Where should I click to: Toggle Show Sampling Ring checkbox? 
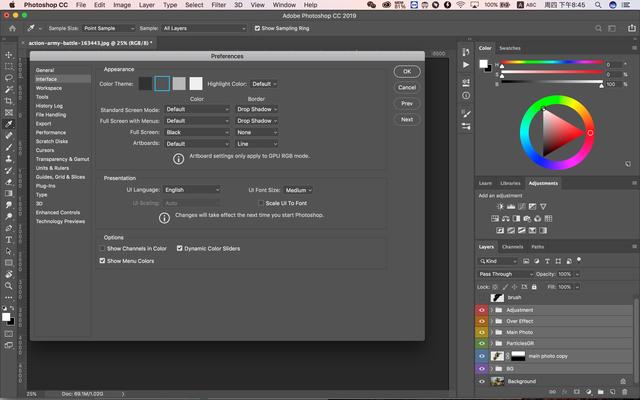(257, 28)
